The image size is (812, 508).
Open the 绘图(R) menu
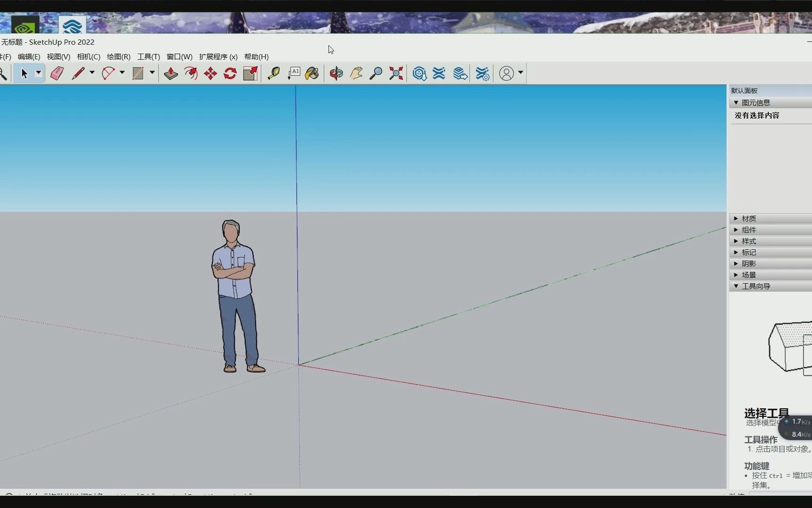click(118, 56)
